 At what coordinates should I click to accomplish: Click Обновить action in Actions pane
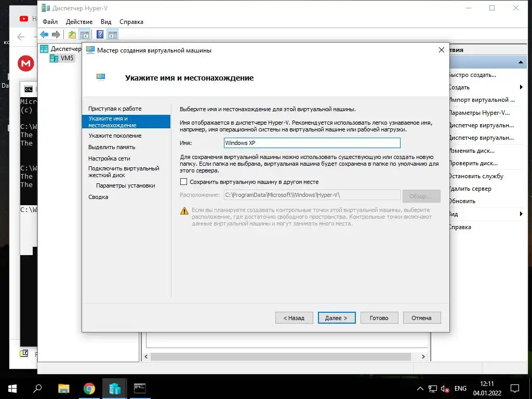[462, 201]
